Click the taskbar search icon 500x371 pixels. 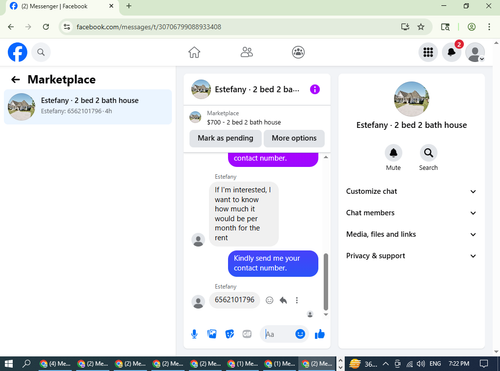point(26,364)
